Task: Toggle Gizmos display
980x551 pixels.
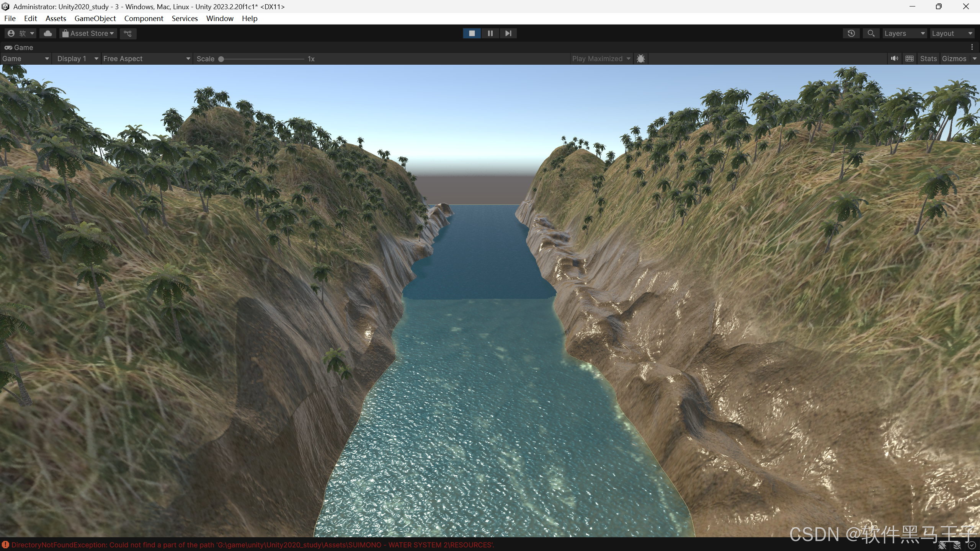Action: pyautogui.click(x=954, y=59)
